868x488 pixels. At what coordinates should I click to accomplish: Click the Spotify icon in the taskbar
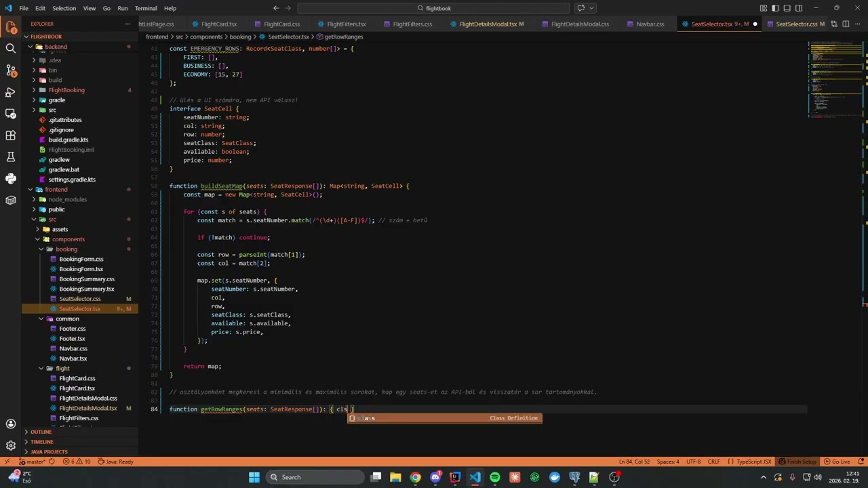coord(495,477)
